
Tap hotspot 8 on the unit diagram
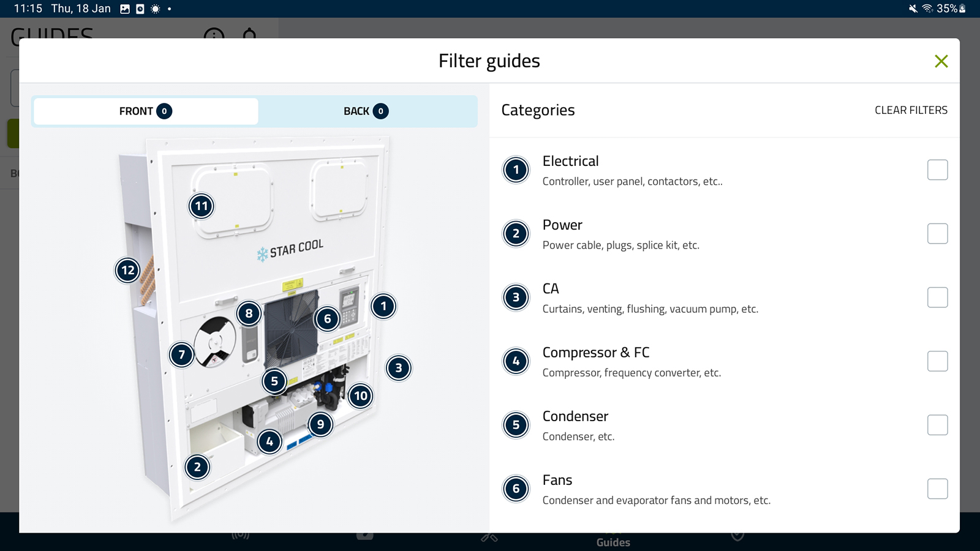tap(249, 313)
